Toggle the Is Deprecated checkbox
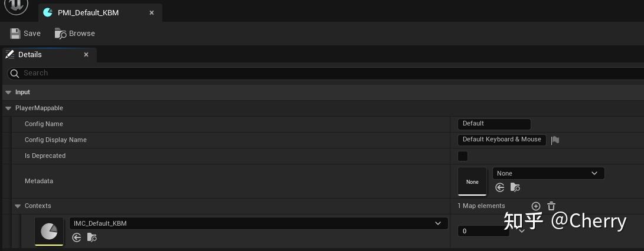The height and width of the screenshot is (251, 644). click(463, 156)
